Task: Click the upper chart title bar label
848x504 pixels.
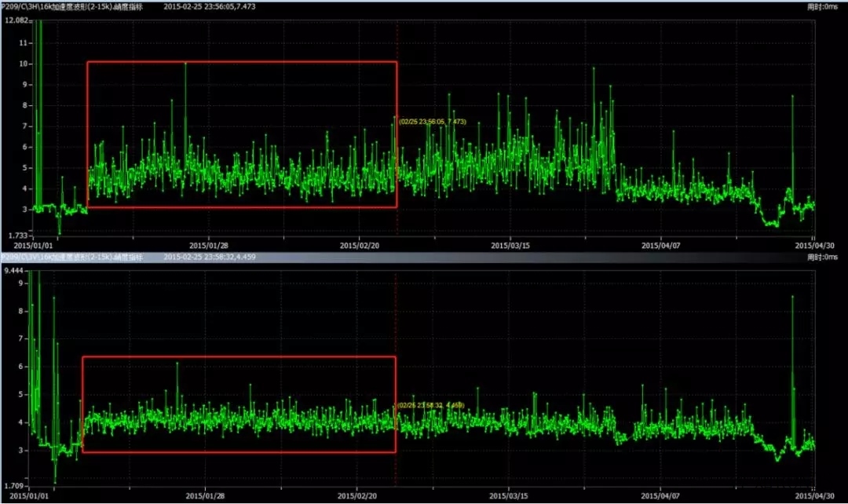Action: (x=72, y=5)
